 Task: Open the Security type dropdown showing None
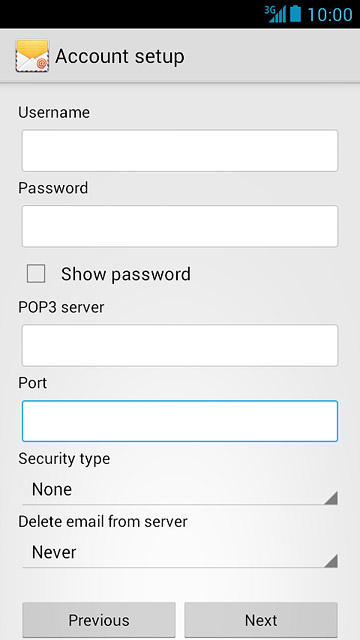point(180,489)
